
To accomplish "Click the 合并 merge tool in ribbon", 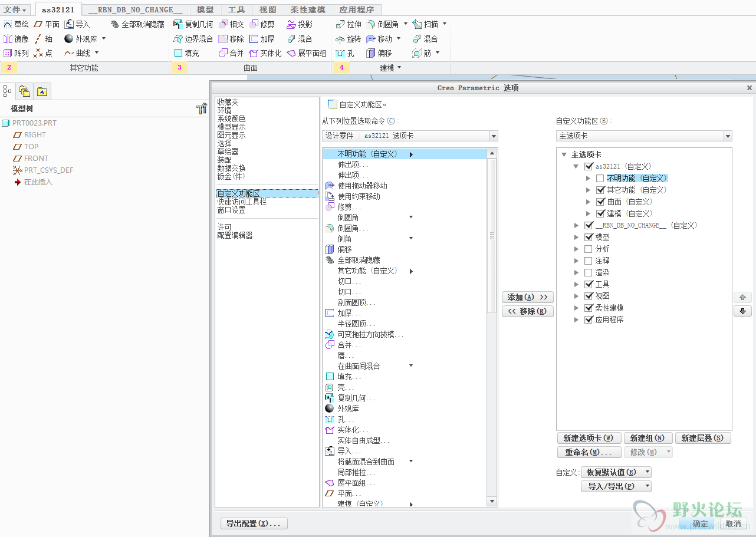I will 231,53.
